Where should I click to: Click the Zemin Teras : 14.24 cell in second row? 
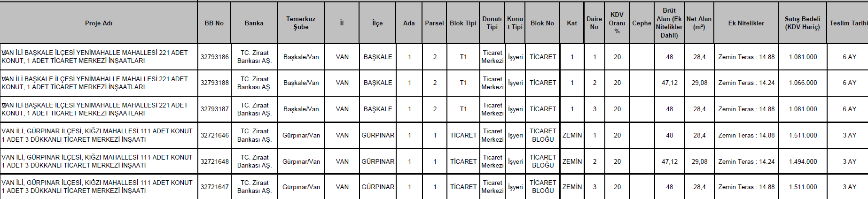[x=746, y=83]
